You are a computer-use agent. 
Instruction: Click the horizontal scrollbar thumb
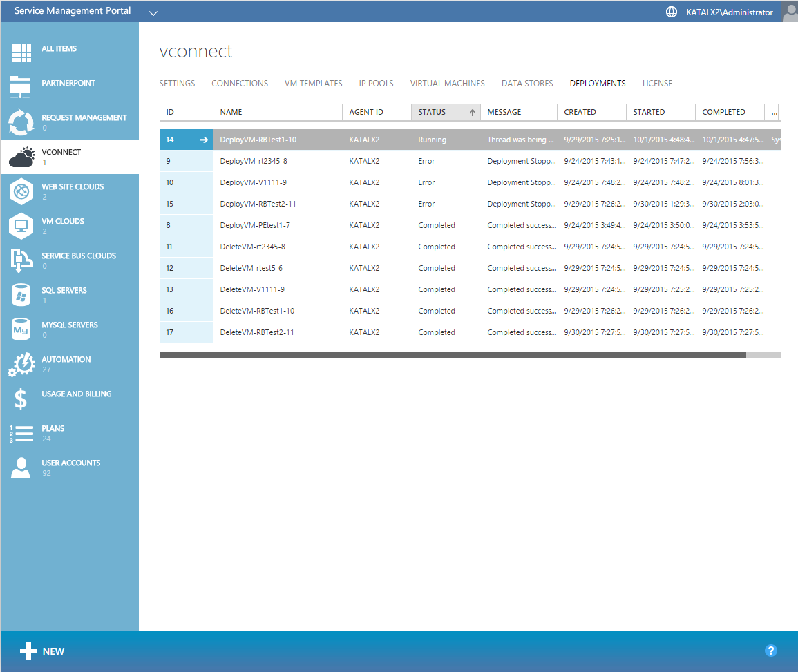point(453,355)
